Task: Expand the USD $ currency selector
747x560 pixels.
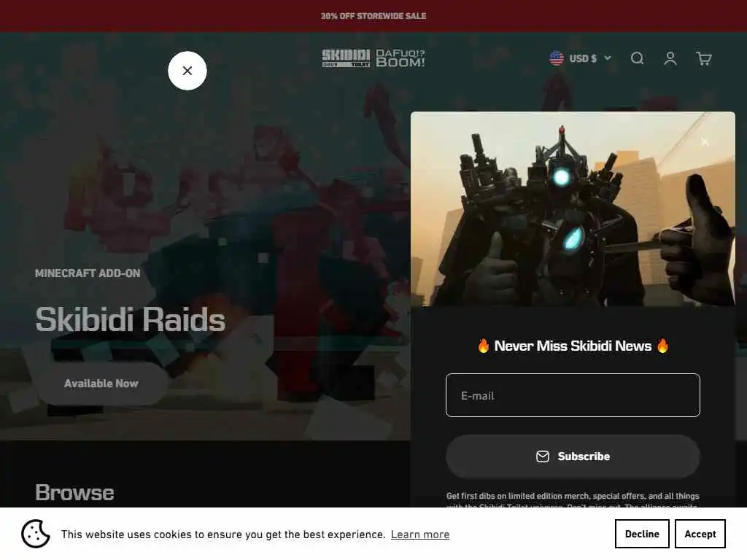Action: click(580, 58)
